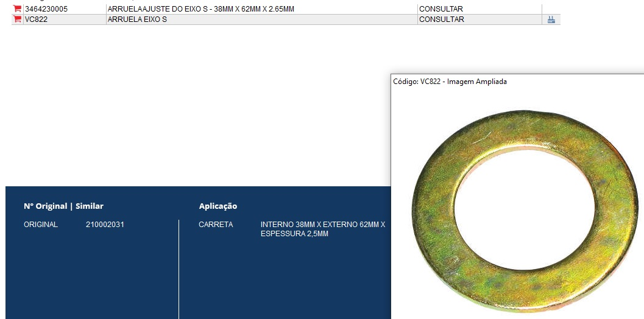Select product code VC822 in the list
This screenshot has width=644, height=319.
tap(36, 19)
